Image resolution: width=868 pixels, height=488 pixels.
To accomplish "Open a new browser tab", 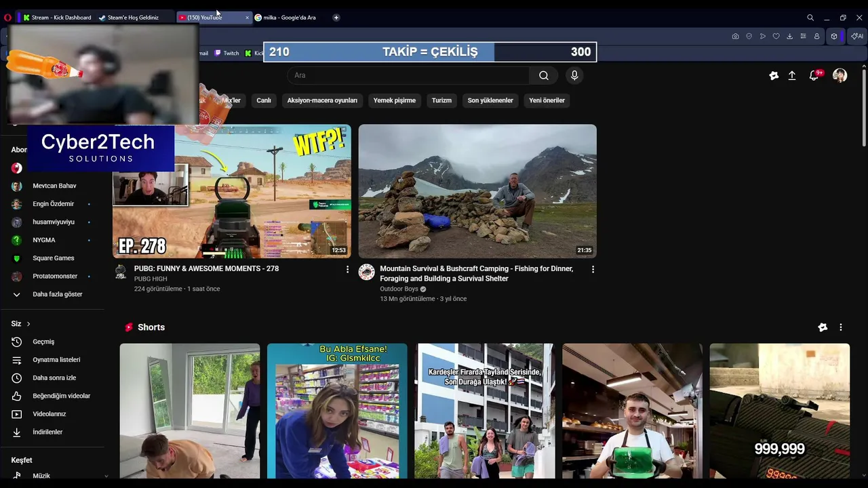I will 336,18.
